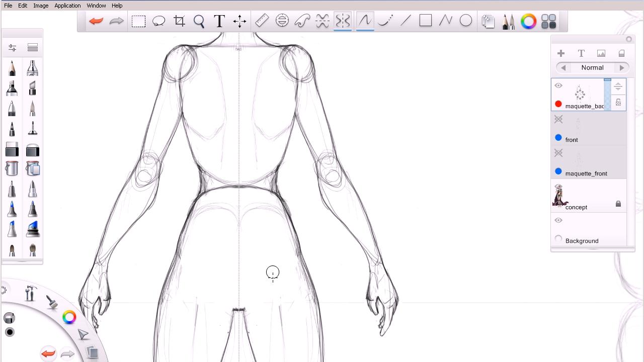Viewport: 644px width, 362px height.
Task: Open the Window menu
Action: coord(96,6)
